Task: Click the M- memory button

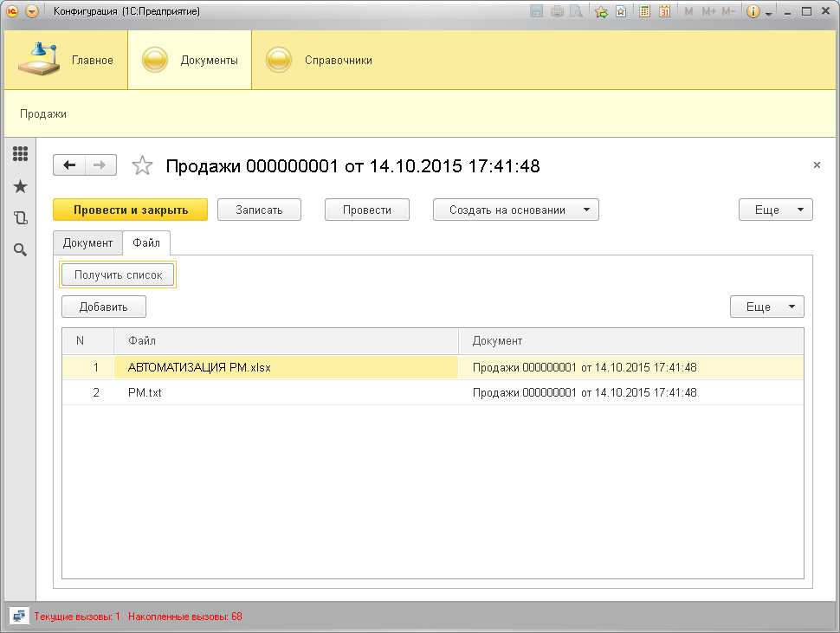Action: pos(728,11)
